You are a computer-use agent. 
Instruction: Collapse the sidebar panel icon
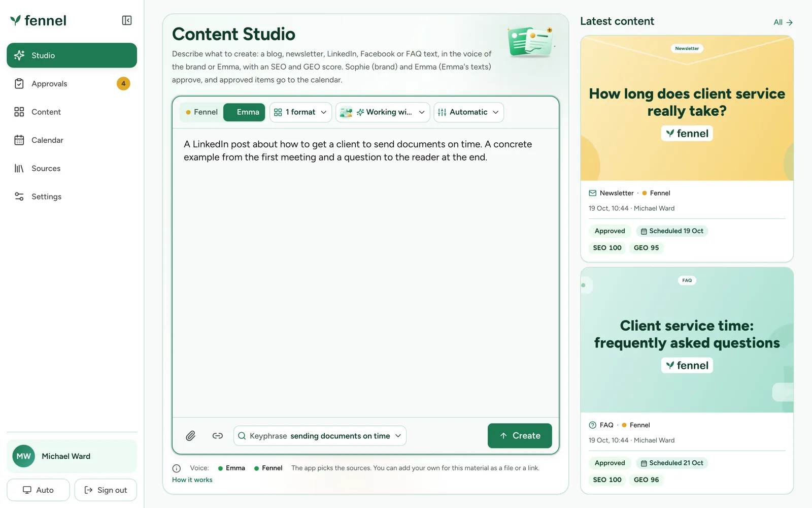pyautogui.click(x=127, y=20)
